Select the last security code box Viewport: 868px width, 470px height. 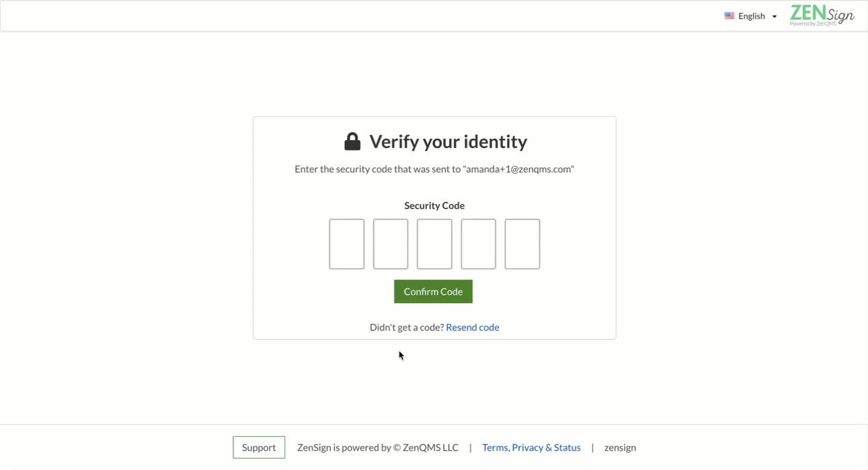point(522,244)
